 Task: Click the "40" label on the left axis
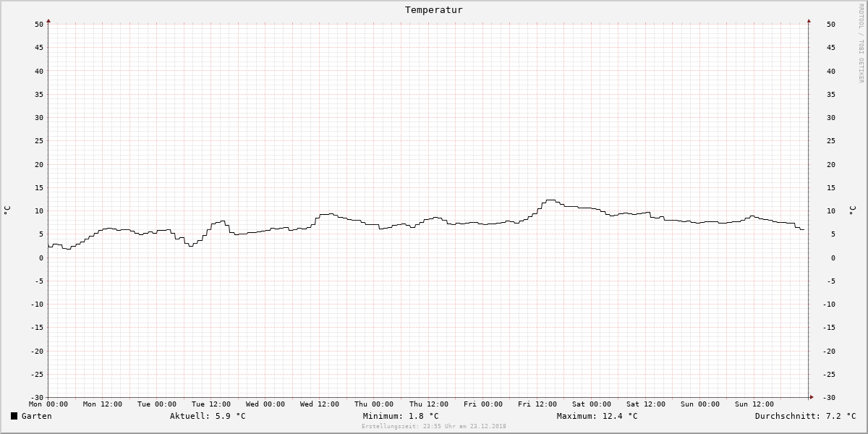tap(40, 71)
